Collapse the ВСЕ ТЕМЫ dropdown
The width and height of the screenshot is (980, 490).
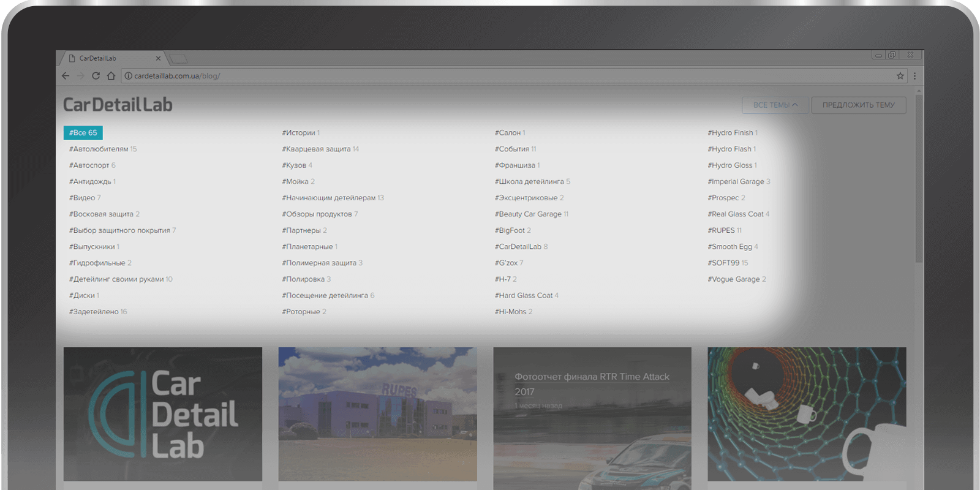pos(775,105)
